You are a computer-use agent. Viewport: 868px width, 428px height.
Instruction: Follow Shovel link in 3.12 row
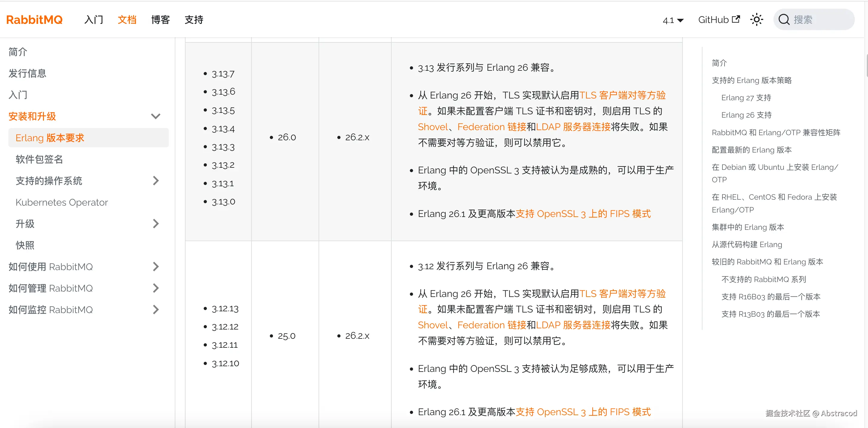433,325
